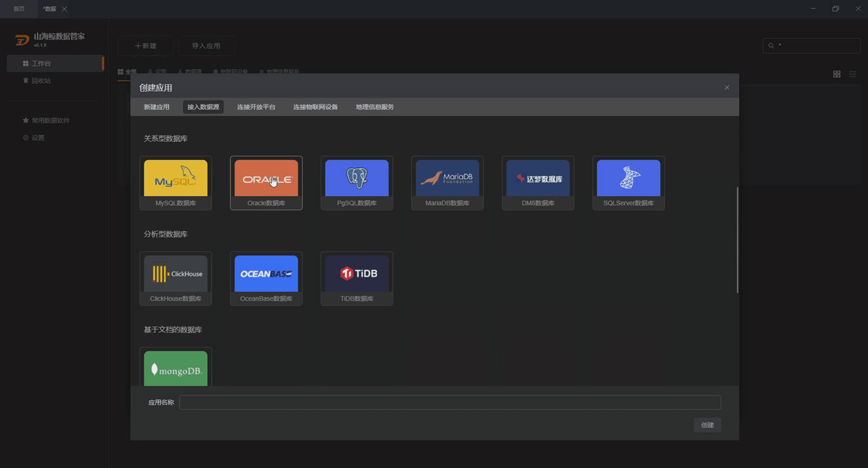The height and width of the screenshot is (468, 868).
Task: Click the +新建 button behind the dialog
Action: pos(145,45)
